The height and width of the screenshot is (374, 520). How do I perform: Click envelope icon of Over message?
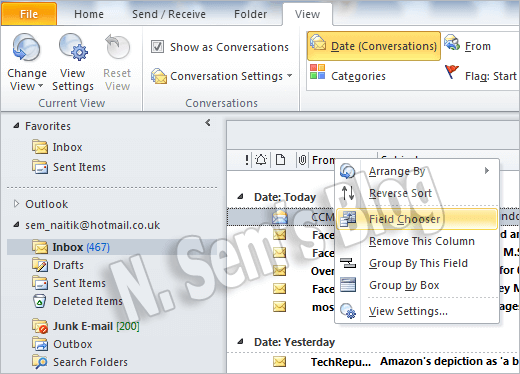[x=279, y=270]
